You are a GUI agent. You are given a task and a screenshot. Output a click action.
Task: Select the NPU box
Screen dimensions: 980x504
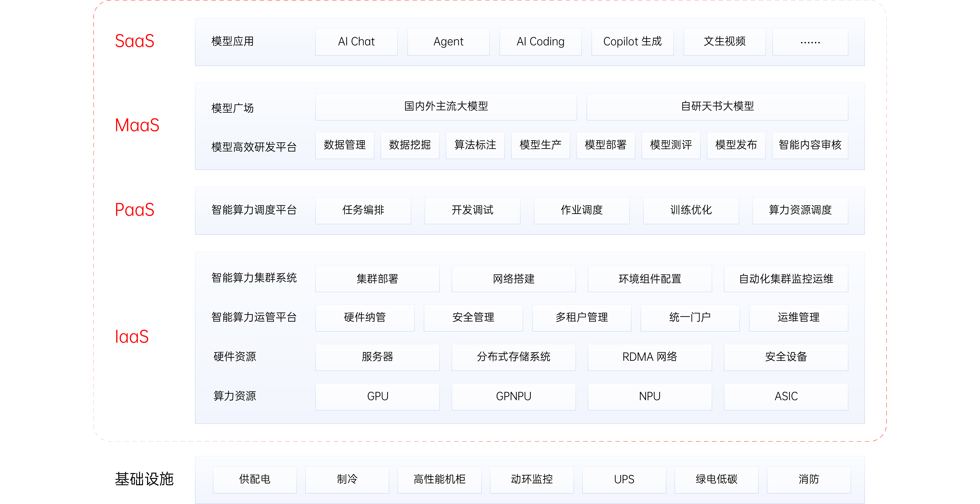click(x=650, y=397)
